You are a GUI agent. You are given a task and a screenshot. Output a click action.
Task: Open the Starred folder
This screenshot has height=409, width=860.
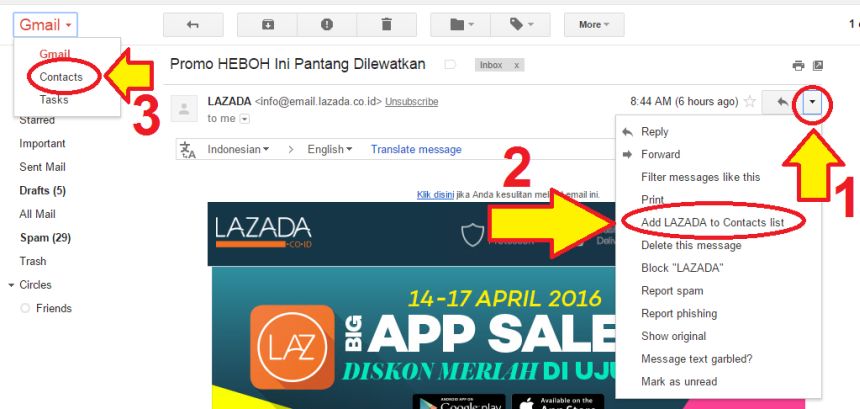tap(37, 120)
